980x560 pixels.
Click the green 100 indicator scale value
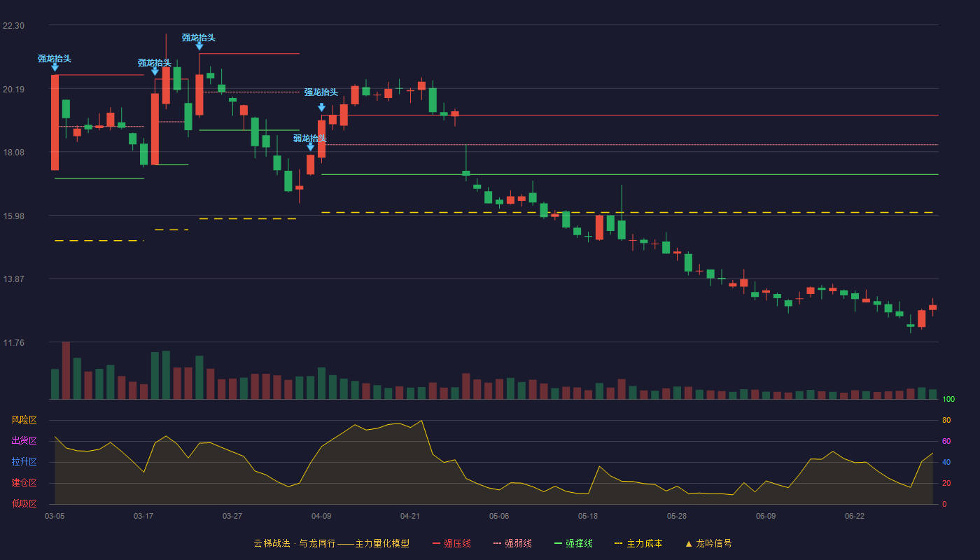click(x=948, y=400)
